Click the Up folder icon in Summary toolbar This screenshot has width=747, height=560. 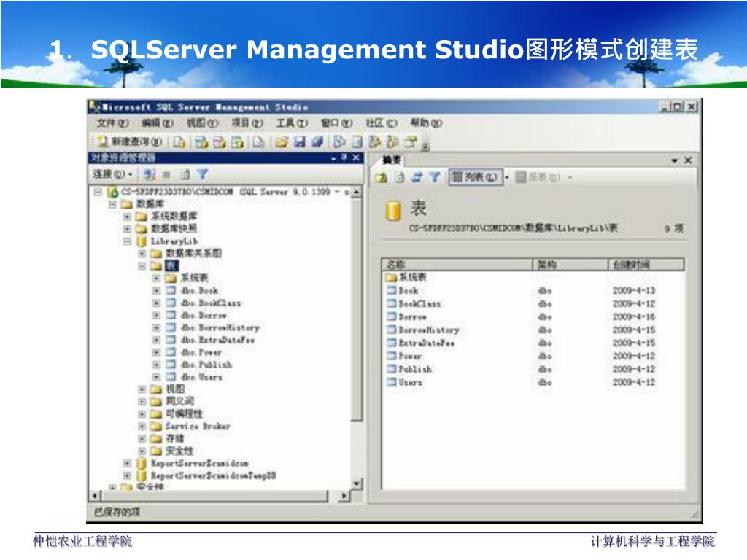[381, 178]
